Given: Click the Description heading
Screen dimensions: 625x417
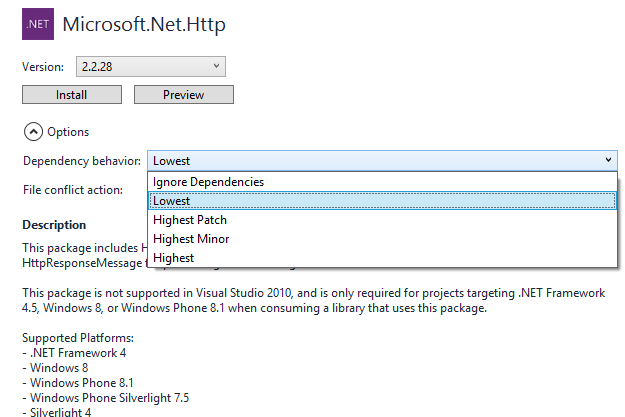Looking at the screenshot, I should pos(54,225).
